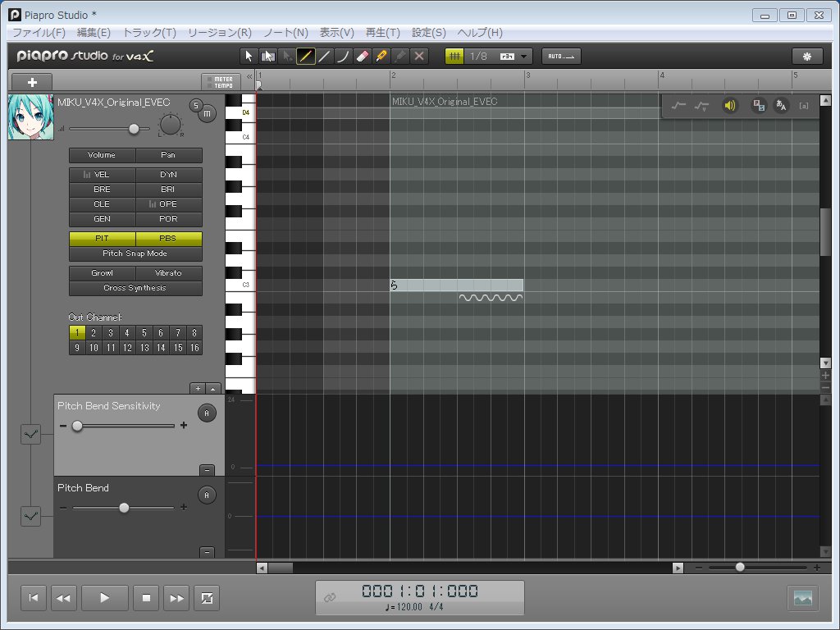Select output channel 1
This screenshot has height=630, width=840.
pyautogui.click(x=77, y=333)
